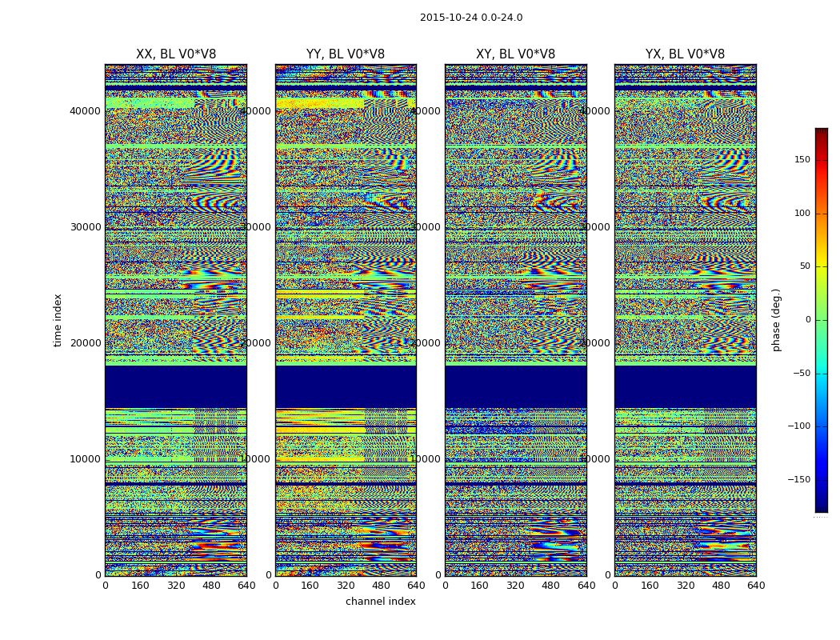
Task: Click the "XY, BL V0*V8" subplot title
Action: [515, 54]
